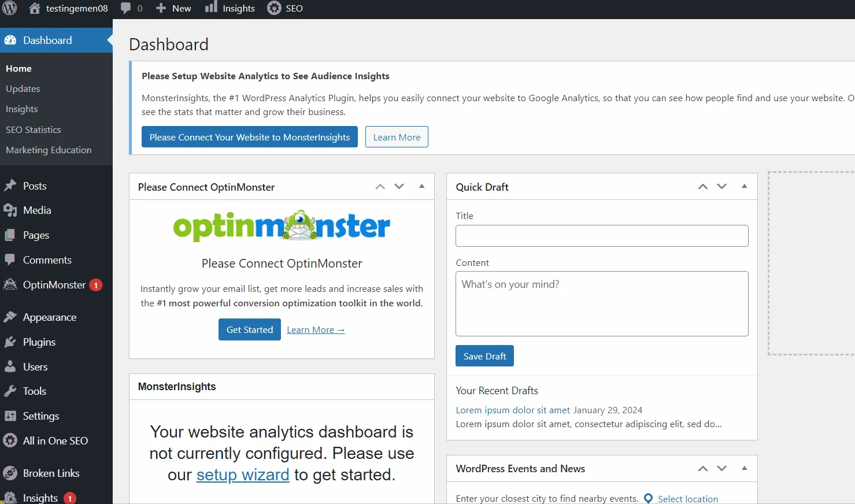Open the setup wizard link
Viewport: 855px width, 504px height.
243,474
